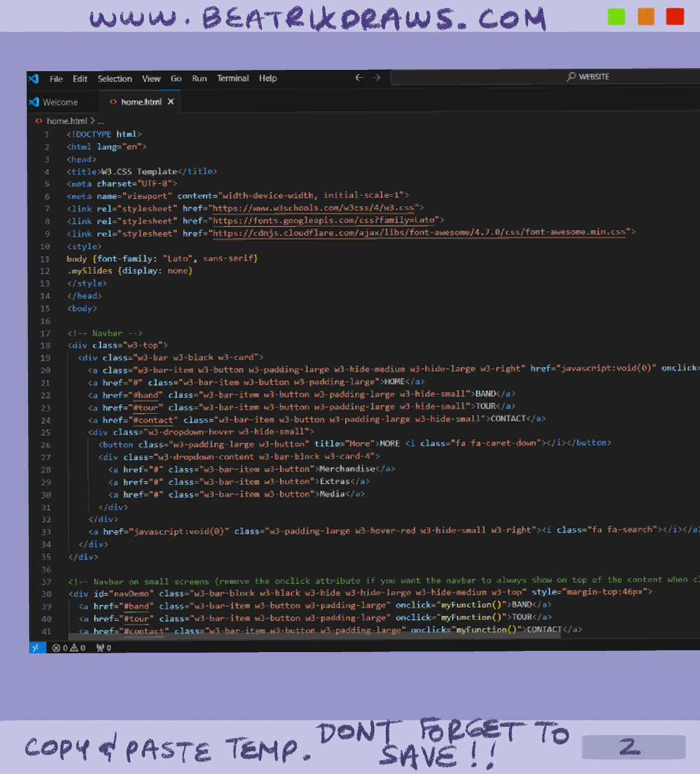The width and height of the screenshot is (700, 774).
Task: Click the #tour link on line 23
Action: [x=146, y=408]
